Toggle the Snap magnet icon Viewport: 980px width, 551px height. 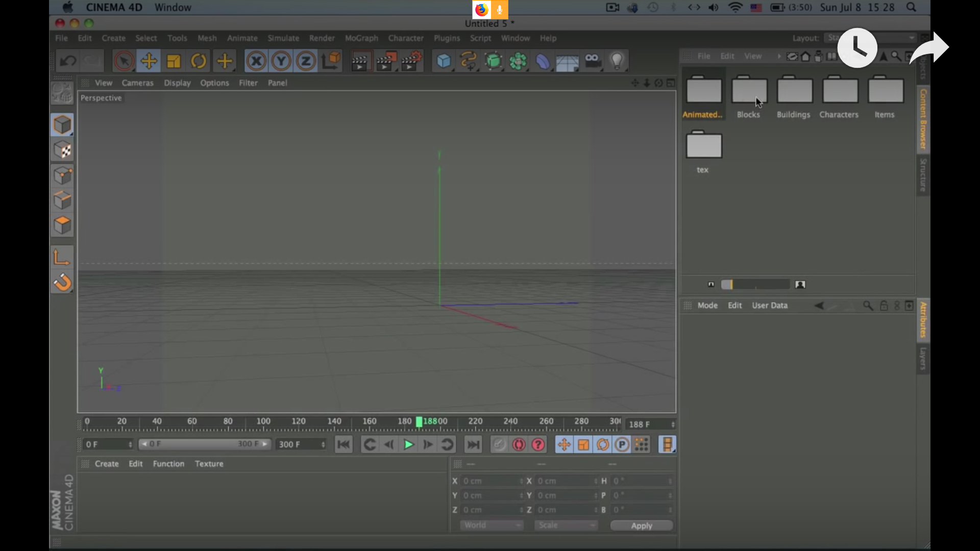click(62, 282)
